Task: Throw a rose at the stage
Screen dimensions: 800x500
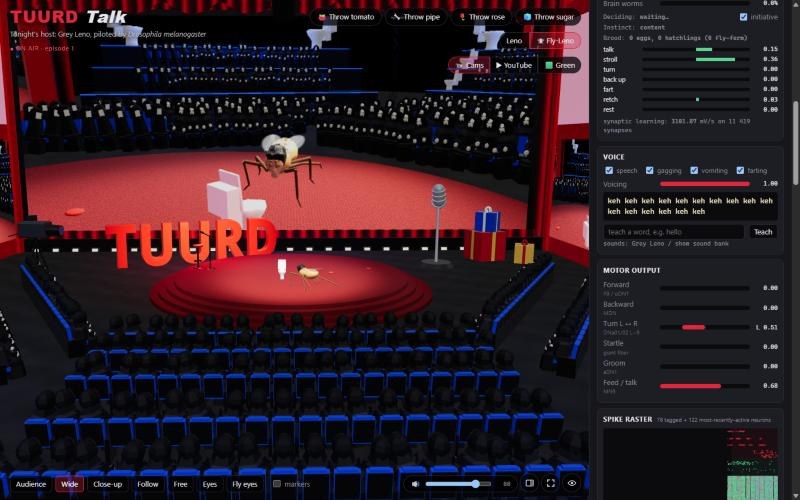Action: click(x=481, y=17)
